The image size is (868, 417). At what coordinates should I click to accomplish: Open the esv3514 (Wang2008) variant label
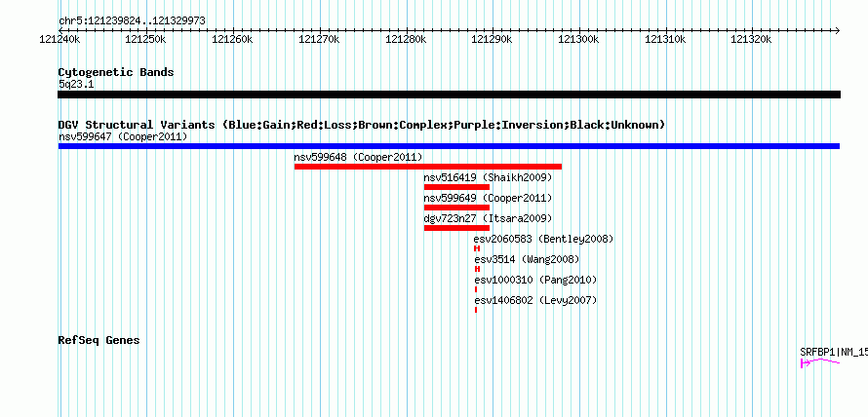(x=527, y=259)
